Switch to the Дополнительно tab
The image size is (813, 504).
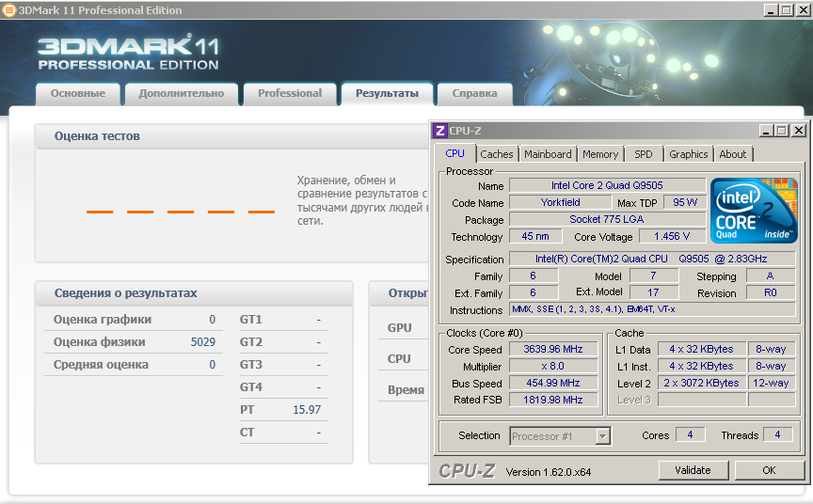coord(182,94)
